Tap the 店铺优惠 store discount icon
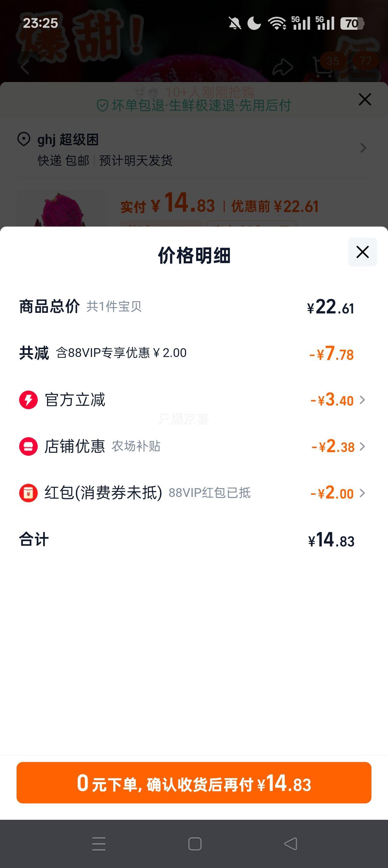This screenshot has height=868, width=388. pyautogui.click(x=28, y=447)
